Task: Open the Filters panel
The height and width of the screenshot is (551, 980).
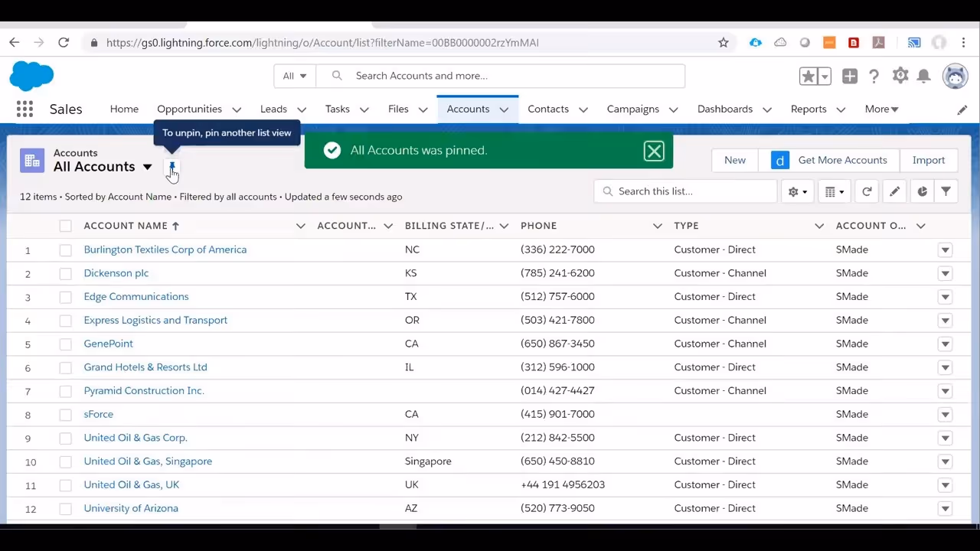Action: pos(946,191)
